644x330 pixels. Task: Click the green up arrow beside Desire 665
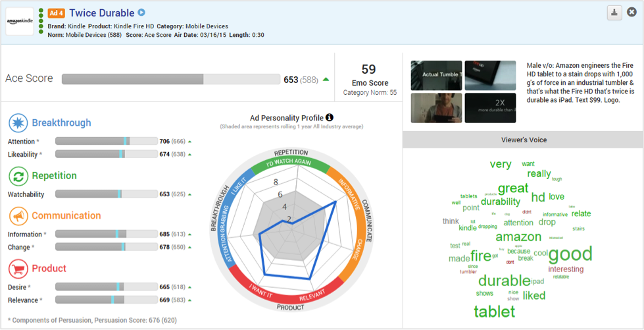click(189, 287)
